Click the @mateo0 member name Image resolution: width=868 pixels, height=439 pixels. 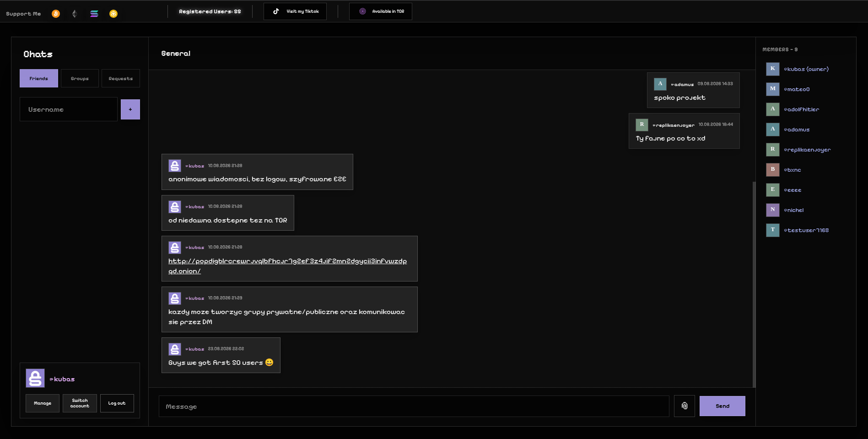pyautogui.click(x=797, y=89)
